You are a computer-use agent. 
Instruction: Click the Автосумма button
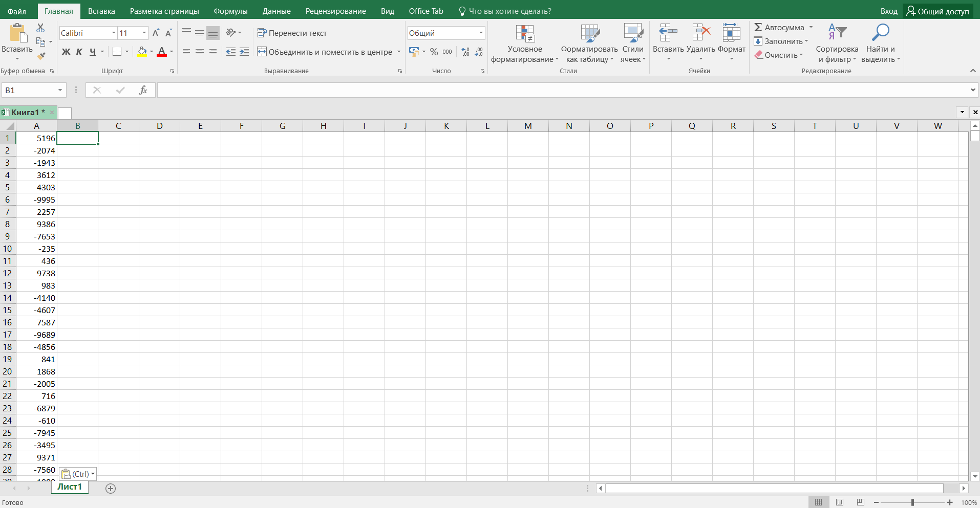pyautogui.click(x=779, y=27)
